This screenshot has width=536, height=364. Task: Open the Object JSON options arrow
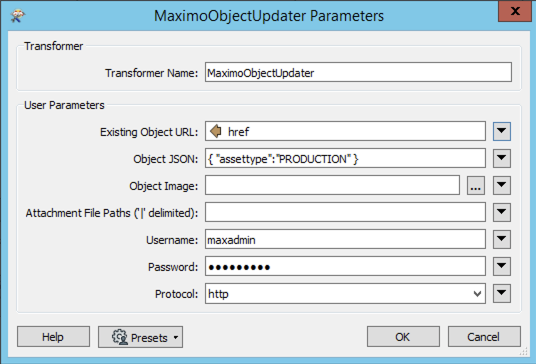coord(501,158)
